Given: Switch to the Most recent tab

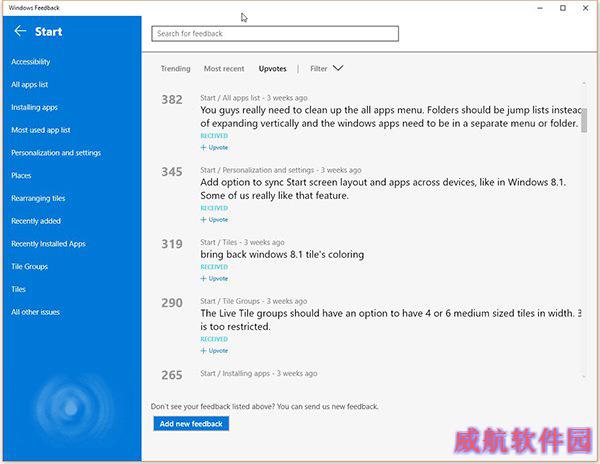Looking at the screenshot, I should 224,68.
